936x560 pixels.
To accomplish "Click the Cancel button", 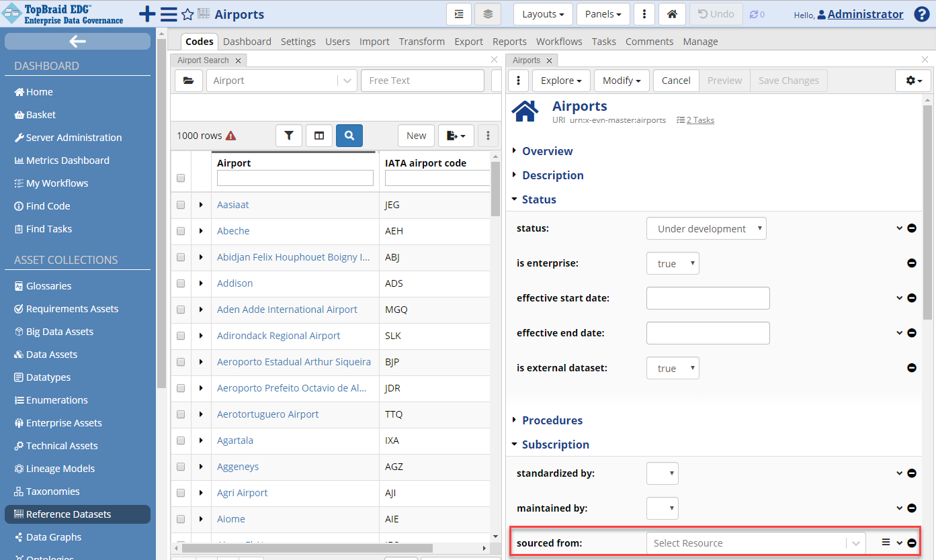I will [675, 81].
